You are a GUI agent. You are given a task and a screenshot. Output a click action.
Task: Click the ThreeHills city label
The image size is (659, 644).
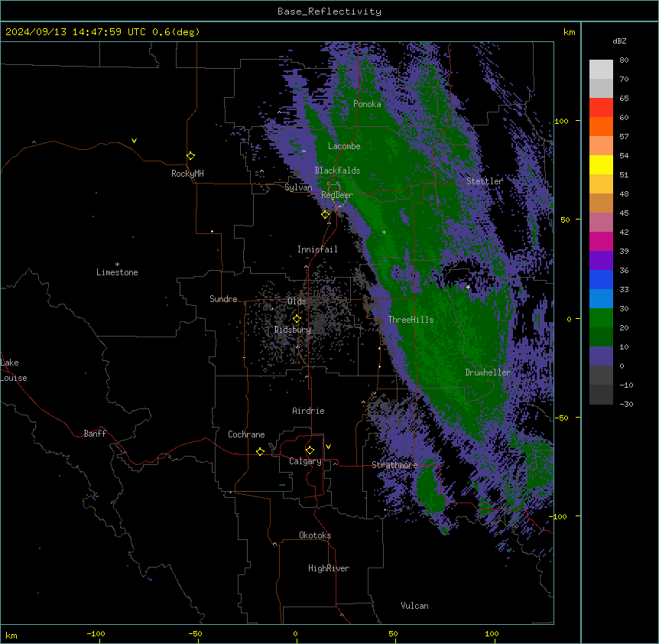[x=411, y=320]
